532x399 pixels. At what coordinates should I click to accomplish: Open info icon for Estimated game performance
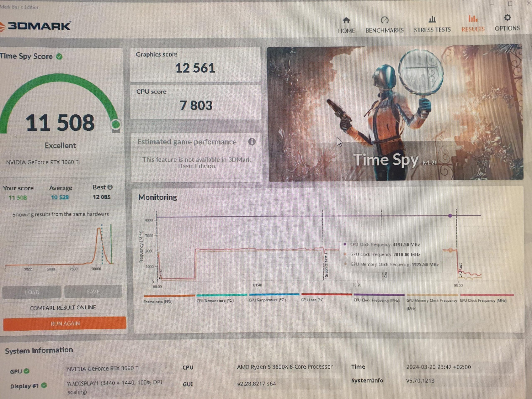click(x=252, y=142)
